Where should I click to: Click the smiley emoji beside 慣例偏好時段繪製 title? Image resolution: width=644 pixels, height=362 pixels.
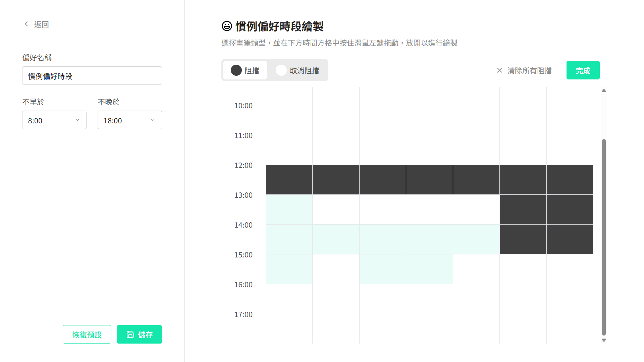click(x=226, y=26)
